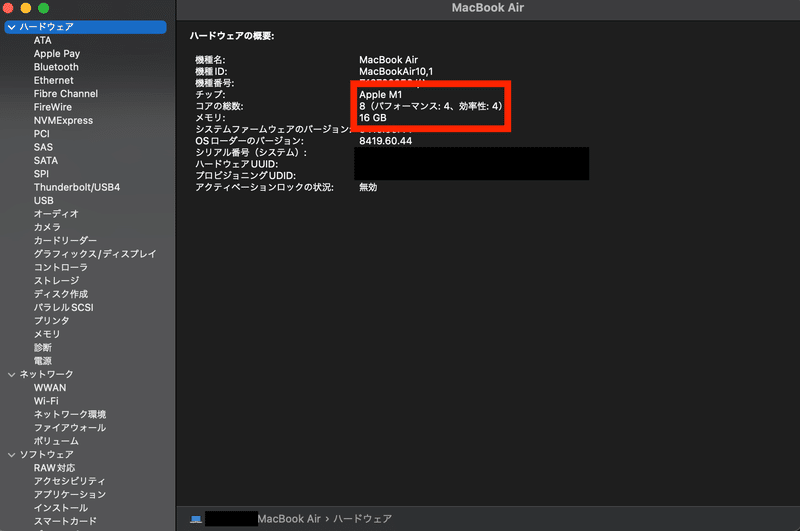Click the シリアル番号（システム） label
800x531 pixels.
(x=251, y=153)
